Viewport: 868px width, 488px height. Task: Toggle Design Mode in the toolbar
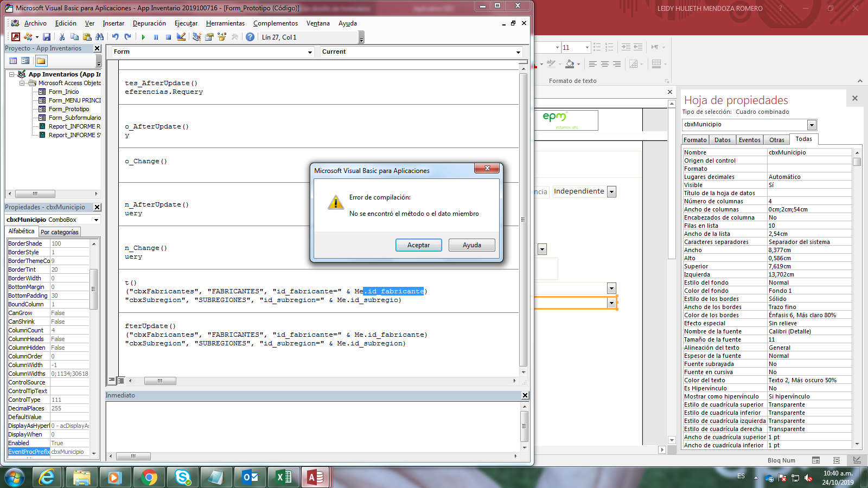(181, 37)
